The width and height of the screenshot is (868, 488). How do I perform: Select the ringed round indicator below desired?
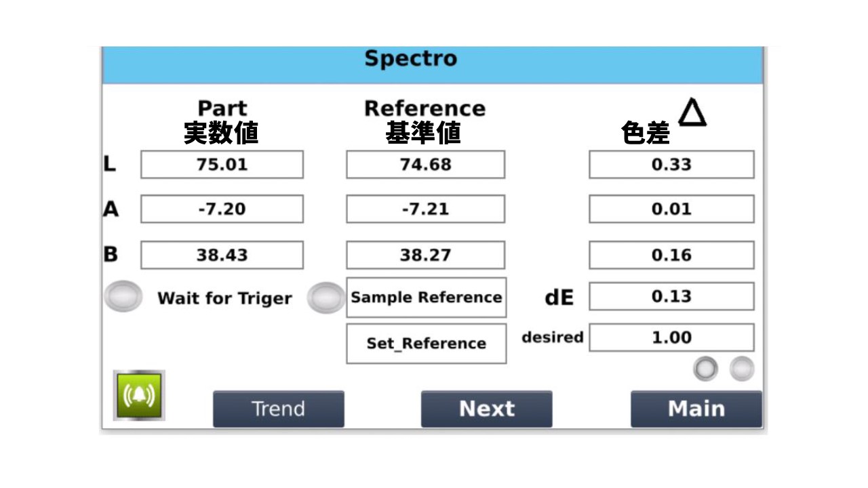point(705,369)
